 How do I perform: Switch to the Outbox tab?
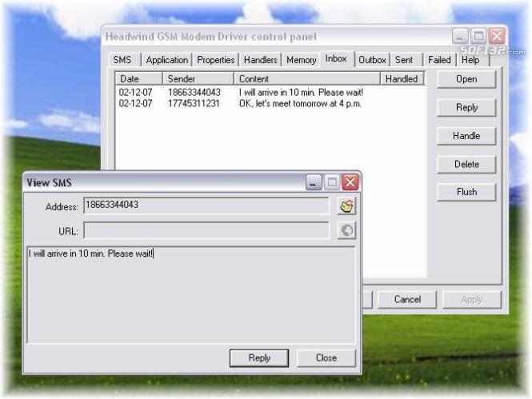372,60
